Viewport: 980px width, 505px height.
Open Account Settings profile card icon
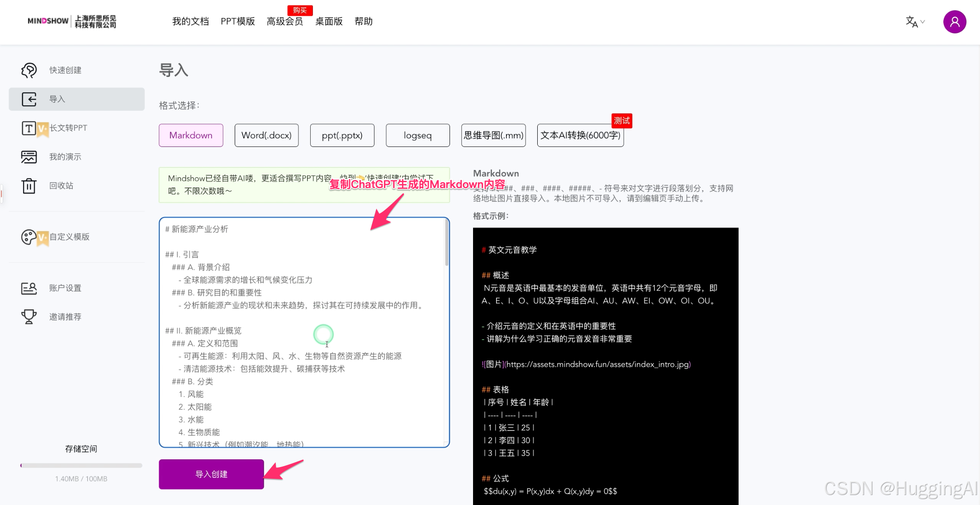coord(29,288)
